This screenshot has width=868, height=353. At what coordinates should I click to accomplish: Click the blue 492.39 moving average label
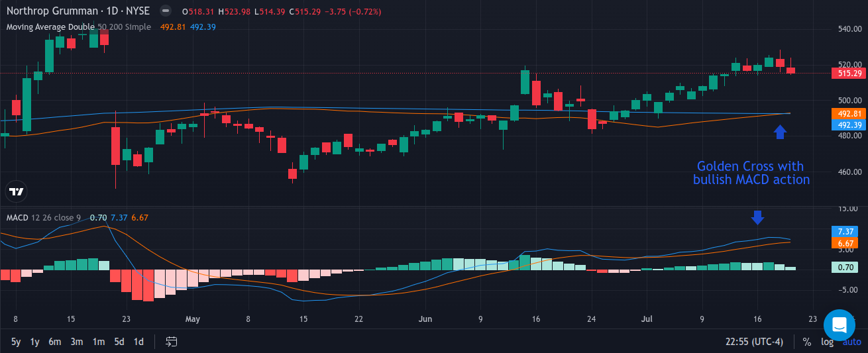(x=849, y=125)
